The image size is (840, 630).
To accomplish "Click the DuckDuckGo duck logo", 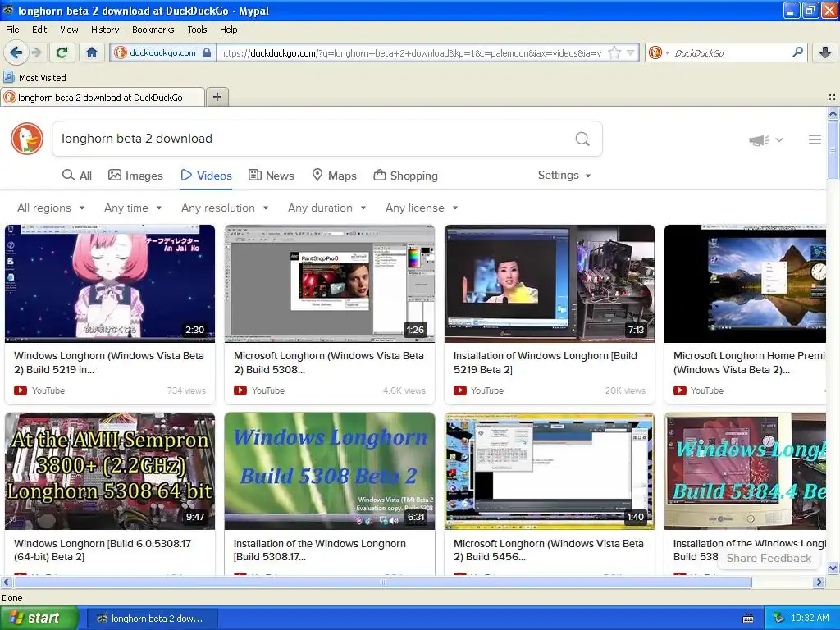I will pos(27,139).
